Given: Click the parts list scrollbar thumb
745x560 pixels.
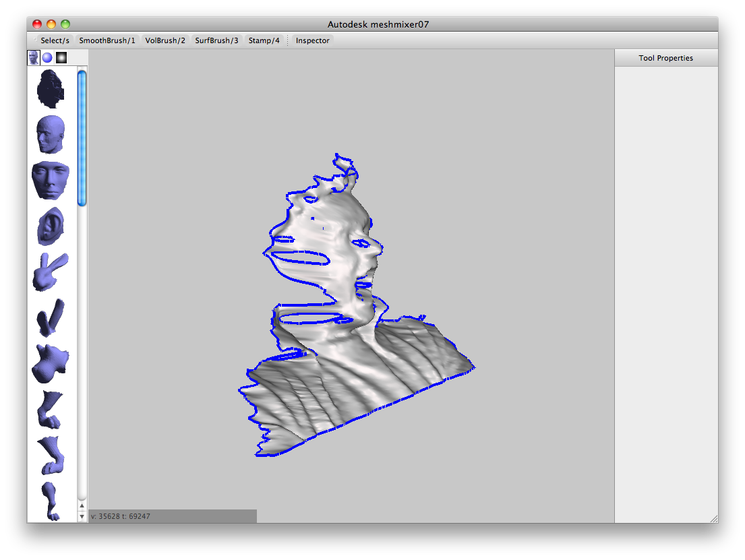Looking at the screenshot, I should (82, 138).
